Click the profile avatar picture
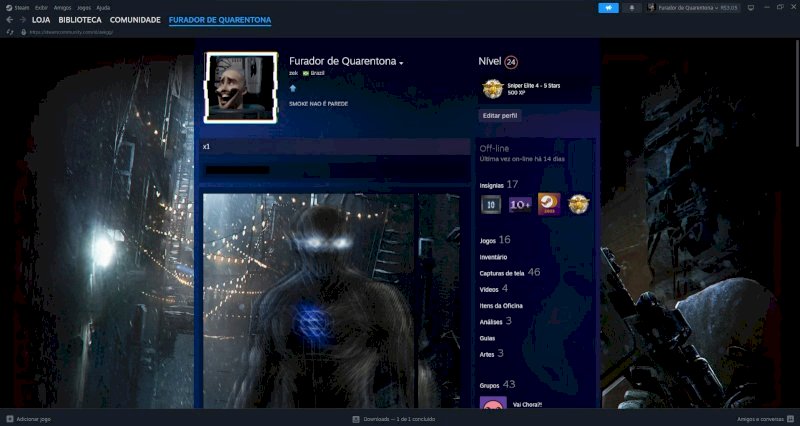Viewport: 800px width, 426px height. pos(240,88)
